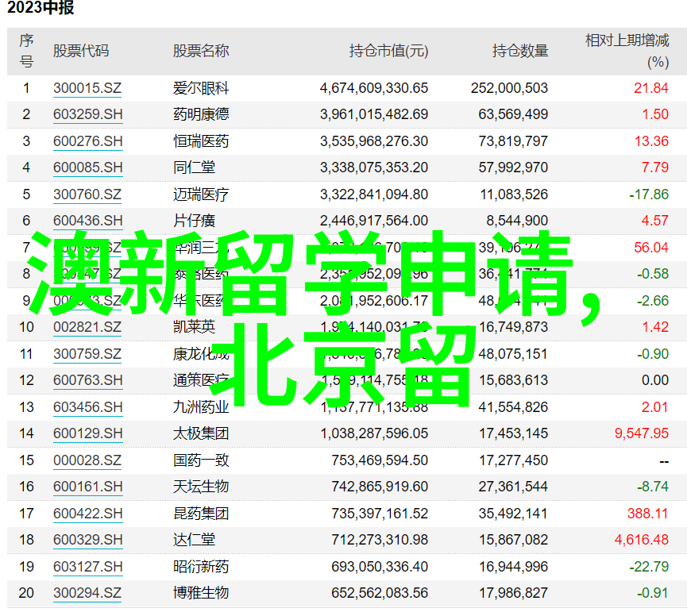Select stock name 凯莱英
Screen dimensions: 687x616
click(x=194, y=327)
